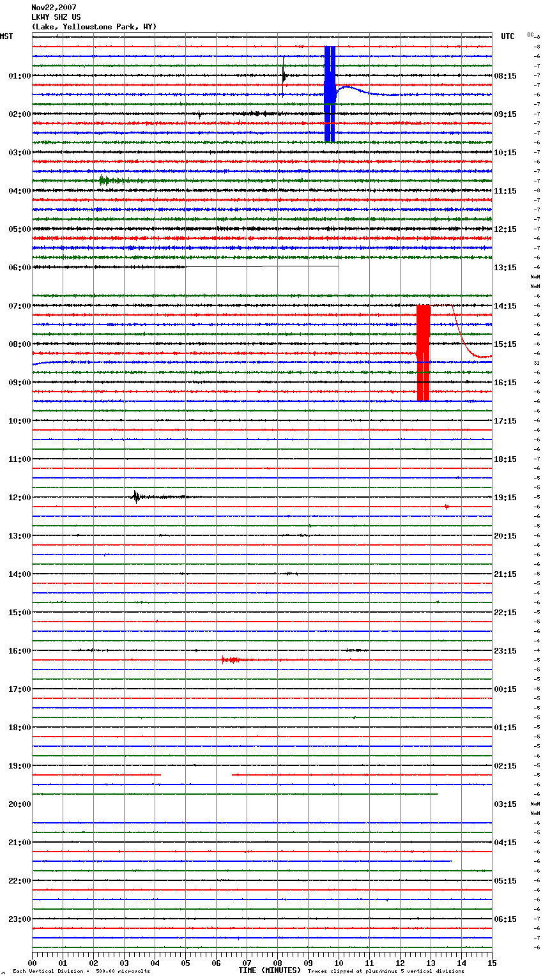This screenshot has height=980, width=543.
Task: Click the 03:15 UTC time label
Action: (x=505, y=804)
